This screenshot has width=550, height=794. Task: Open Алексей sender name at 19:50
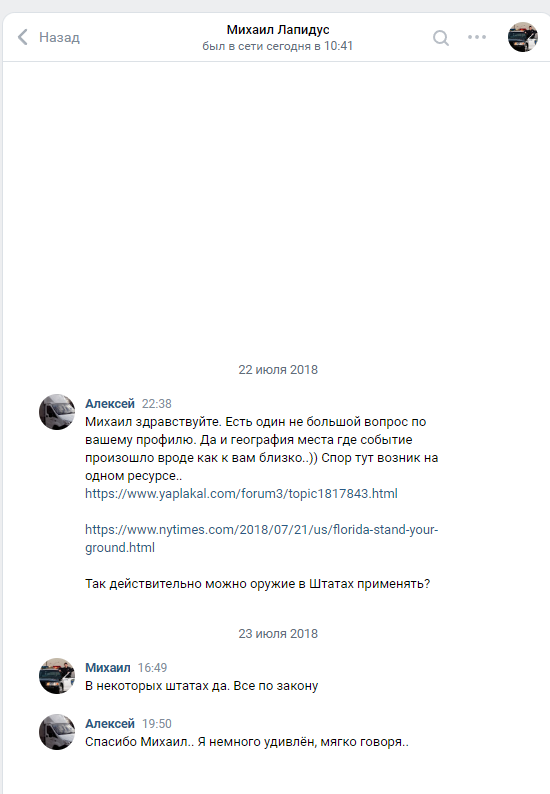point(110,724)
